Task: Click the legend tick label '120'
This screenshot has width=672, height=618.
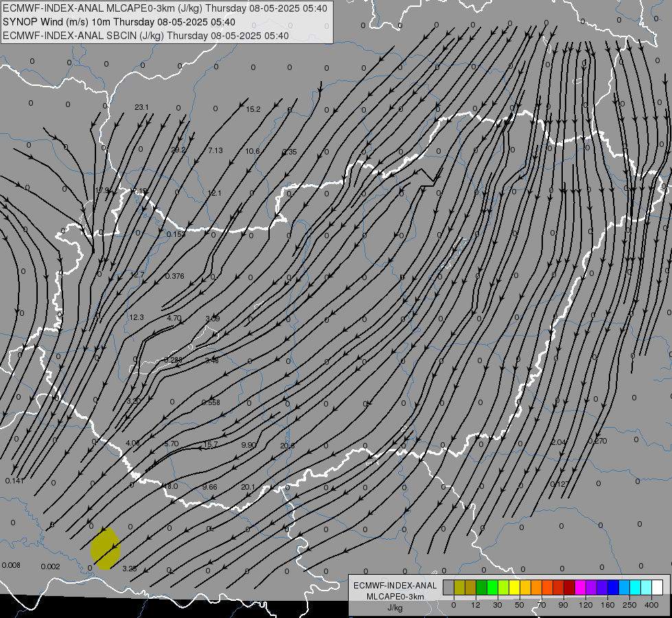Action: pos(586,605)
